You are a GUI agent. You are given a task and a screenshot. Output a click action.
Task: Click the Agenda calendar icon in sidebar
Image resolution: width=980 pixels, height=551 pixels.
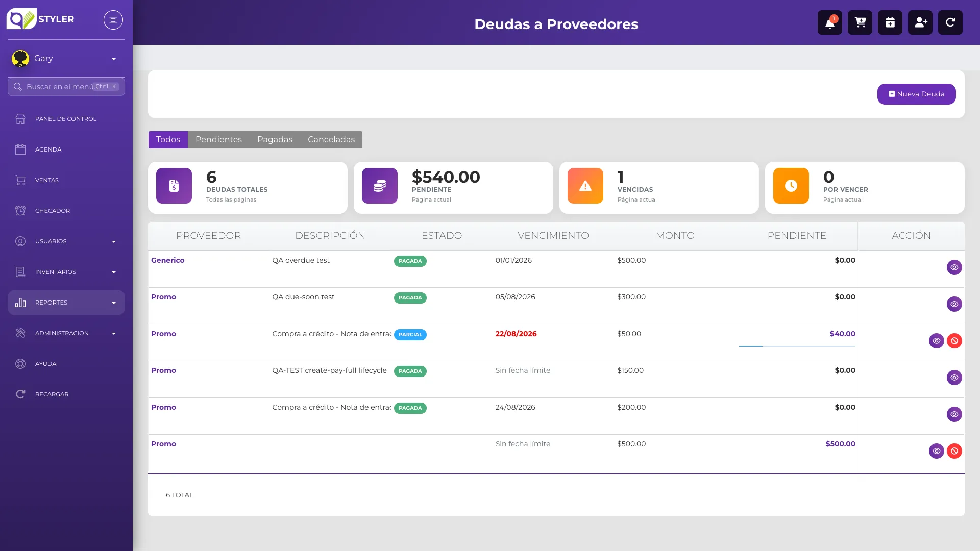[20, 149]
